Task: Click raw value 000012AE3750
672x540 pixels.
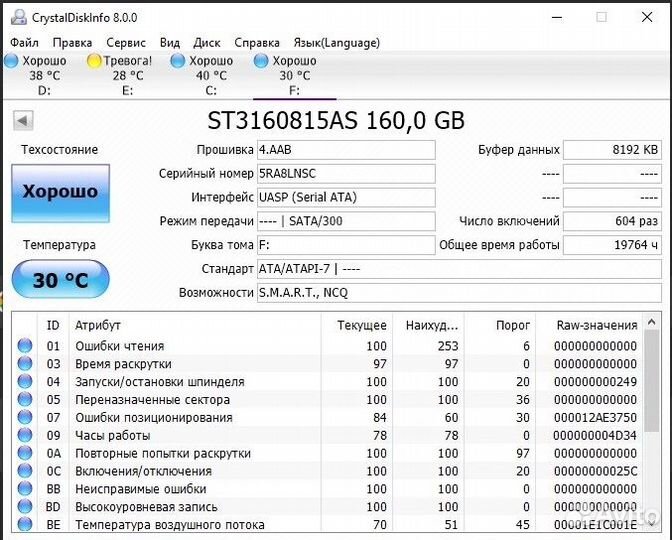Action: [595, 417]
